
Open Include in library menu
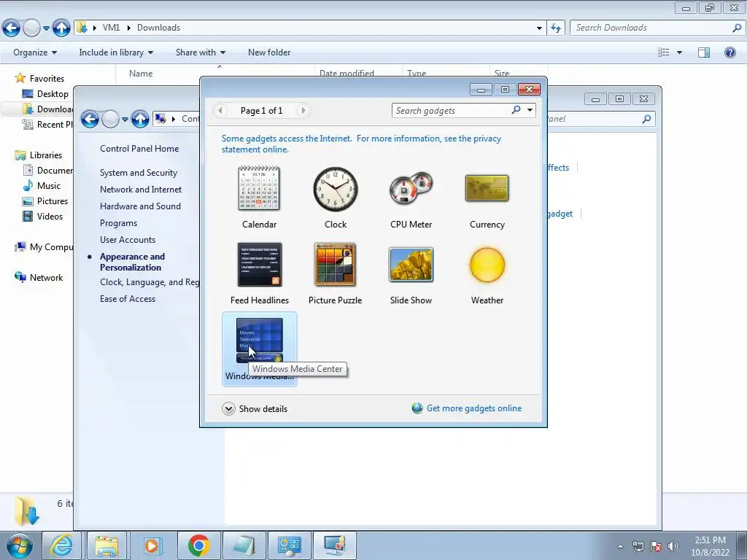(116, 52)
